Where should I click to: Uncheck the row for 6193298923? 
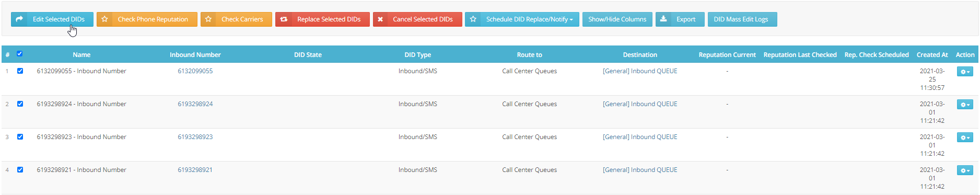[20, 137]
